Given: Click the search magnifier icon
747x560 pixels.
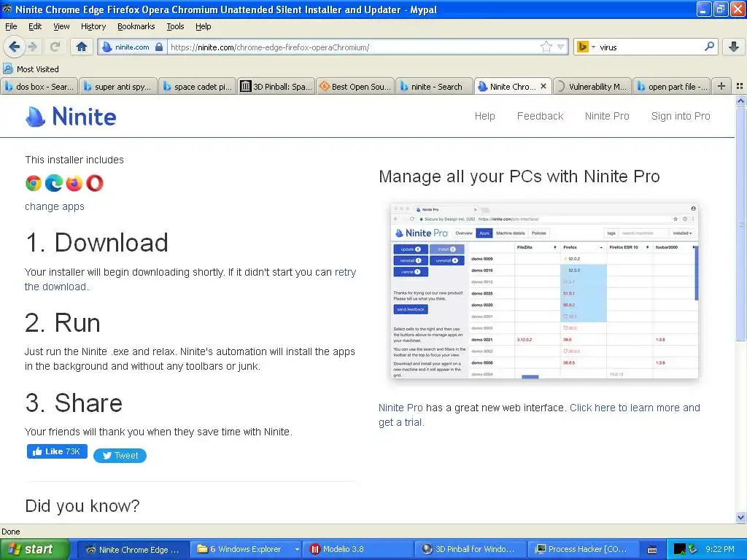Looking at the screenshot, I should pyautogui.click(x=709, y=47).
